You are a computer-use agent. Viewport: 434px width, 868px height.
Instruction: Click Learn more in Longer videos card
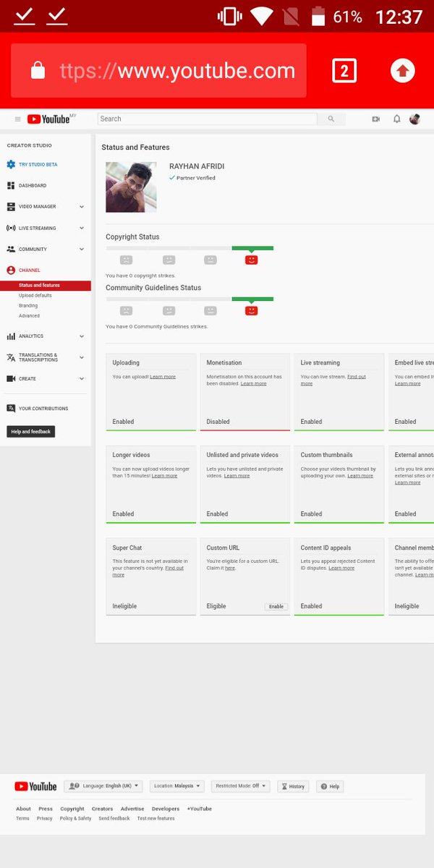(164, 476)
